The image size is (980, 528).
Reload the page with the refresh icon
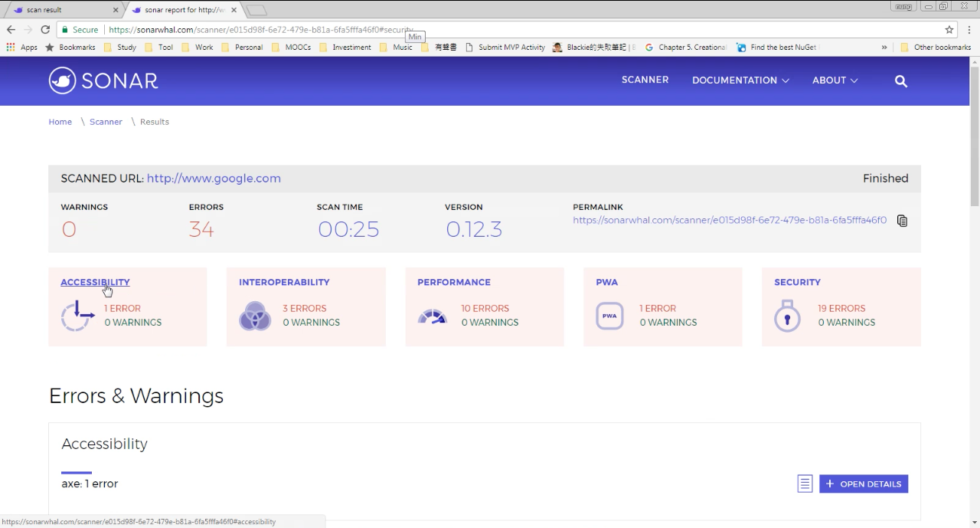pos(45,30)
